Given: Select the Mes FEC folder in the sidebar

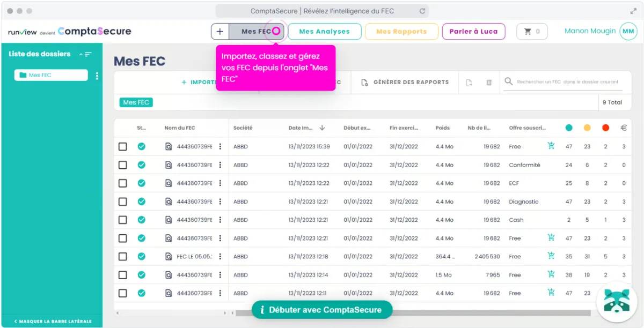Looking at the screenshot, I should click(51, 75).
